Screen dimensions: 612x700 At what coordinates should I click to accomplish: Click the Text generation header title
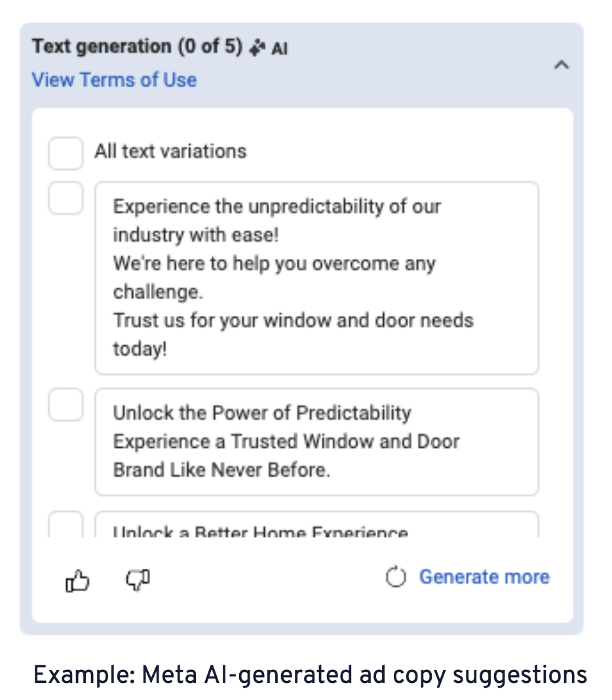(x=101, y=47)
